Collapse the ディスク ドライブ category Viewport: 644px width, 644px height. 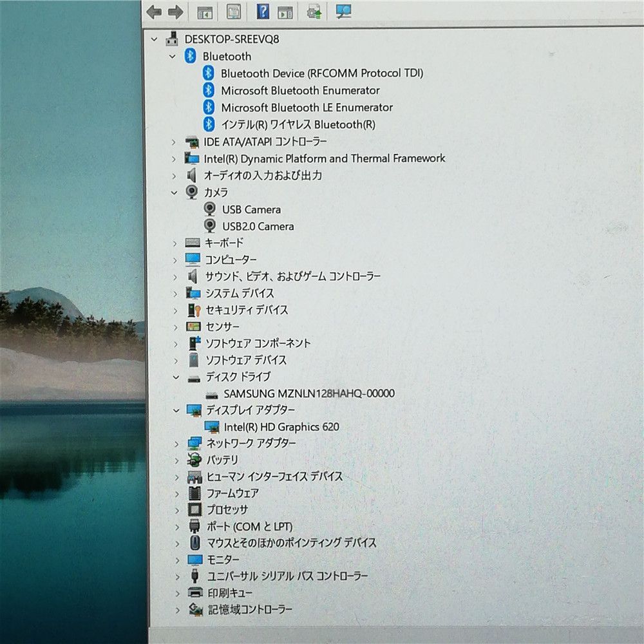[x=175, y=377]
